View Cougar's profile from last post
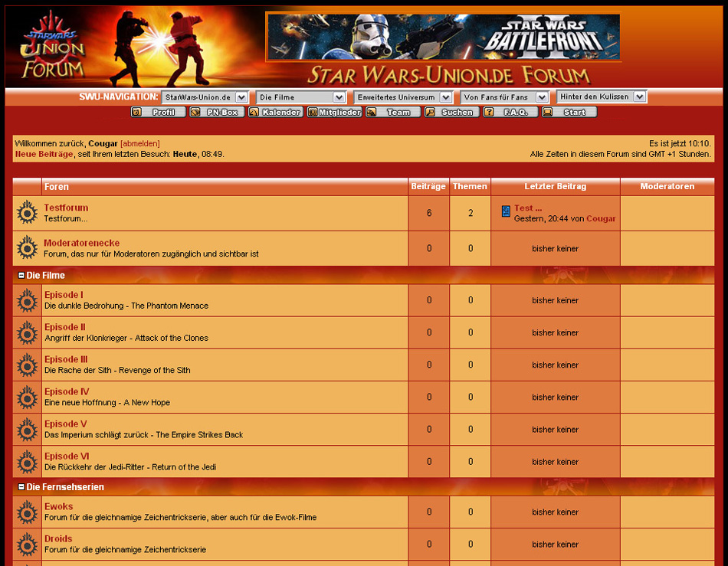The image size is (728, 566). tap(601, 218)
